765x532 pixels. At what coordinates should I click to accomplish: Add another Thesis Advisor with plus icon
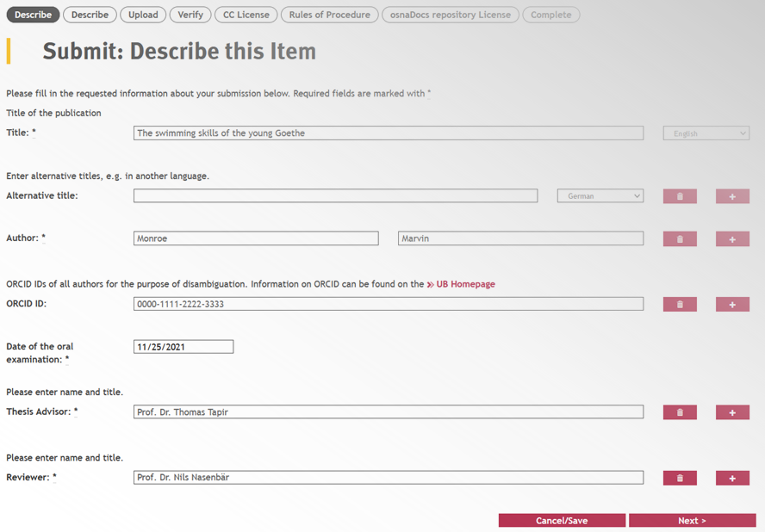(x=732, y=412)
